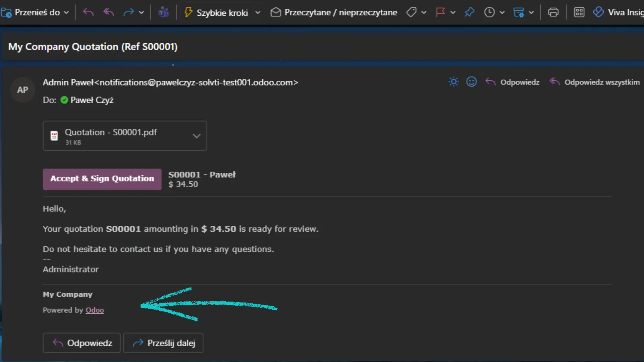The width and height of the screenshot is (644, 362).
Task: Expand the Szybkie kroki dropdown arrow
Action: click(x=258, y=12)
